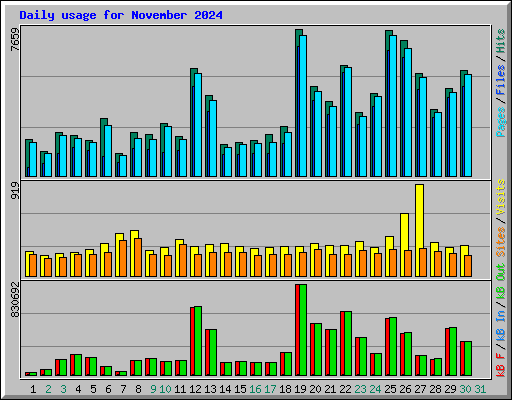Click the cyan "Pages" legend label
Screen dimensions: 512x400
tap(501, 122)
